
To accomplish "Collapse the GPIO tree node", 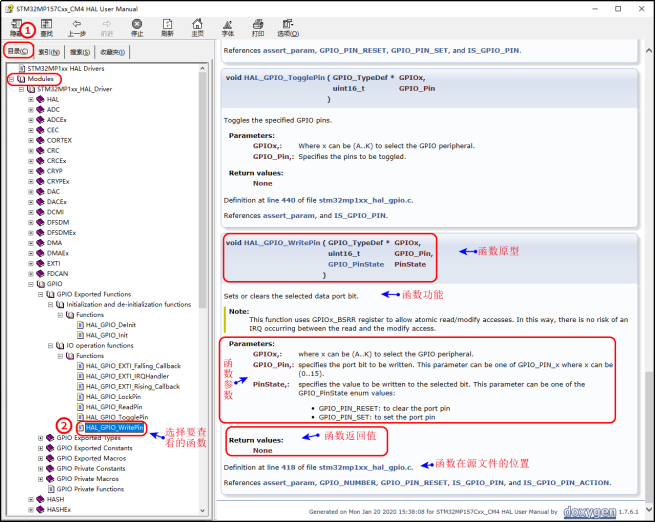I will click(x=31, y=284).
